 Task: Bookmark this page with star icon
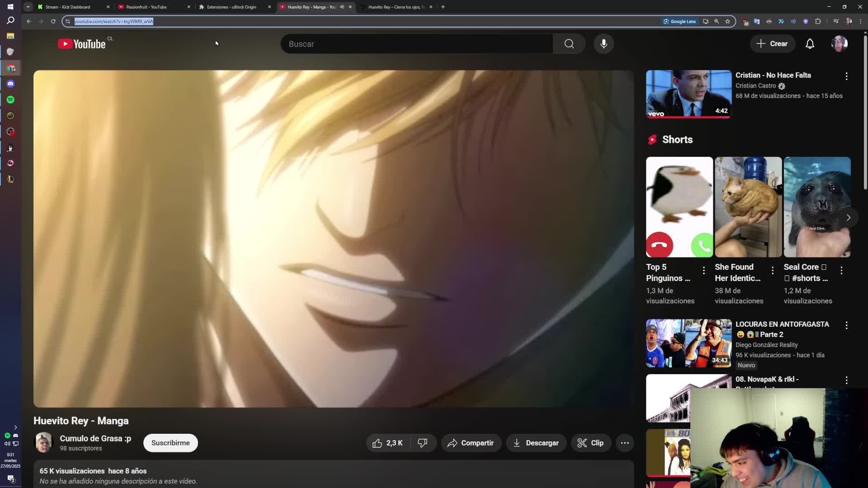pos(727,21)
